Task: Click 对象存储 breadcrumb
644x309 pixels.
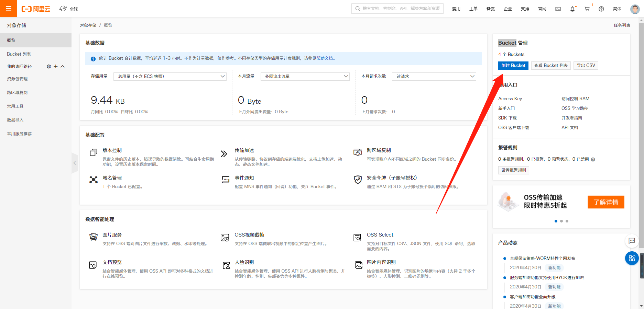Action: point(88,25)
